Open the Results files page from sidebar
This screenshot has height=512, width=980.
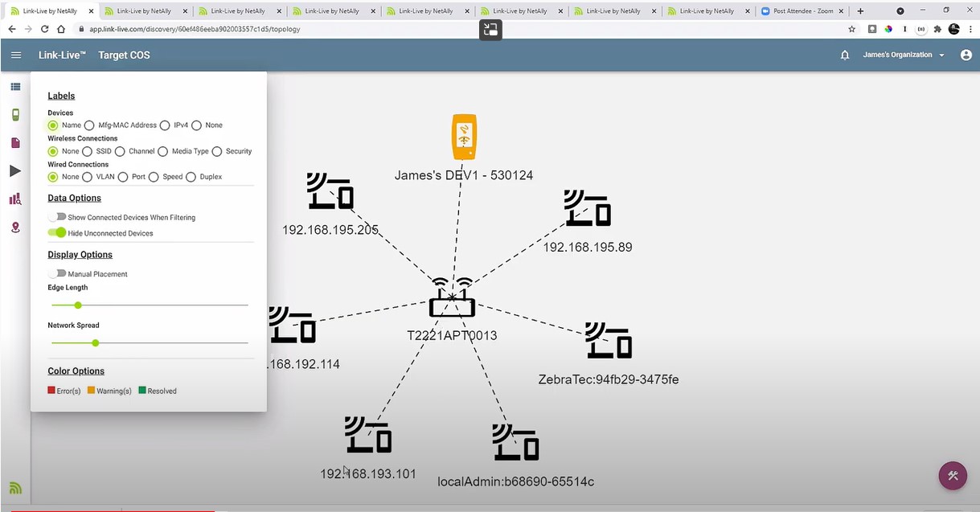15,142
